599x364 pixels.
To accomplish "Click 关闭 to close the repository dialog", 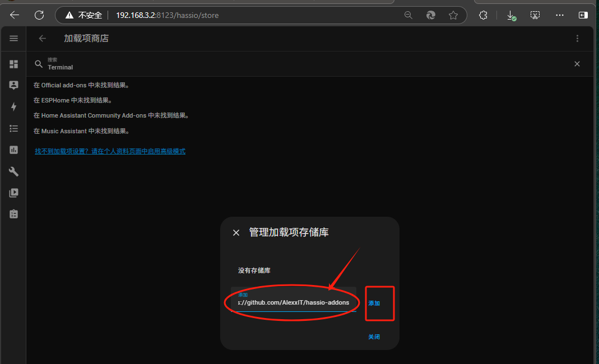I will click(x=374, y=337).
